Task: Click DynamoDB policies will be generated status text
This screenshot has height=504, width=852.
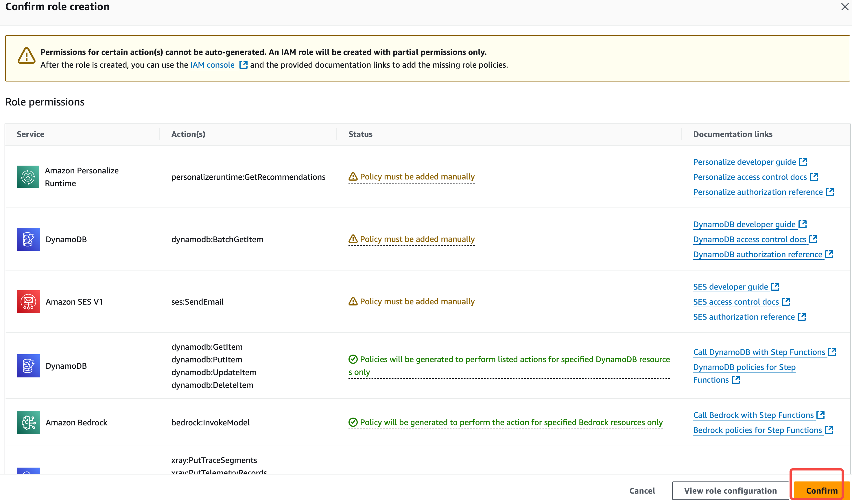Action: (509, 366)
